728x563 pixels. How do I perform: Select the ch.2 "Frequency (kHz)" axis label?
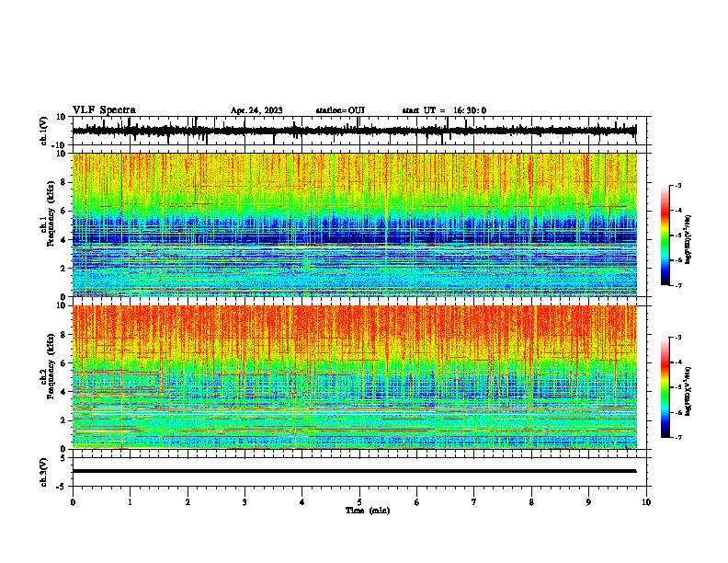(x=51, y=366)
